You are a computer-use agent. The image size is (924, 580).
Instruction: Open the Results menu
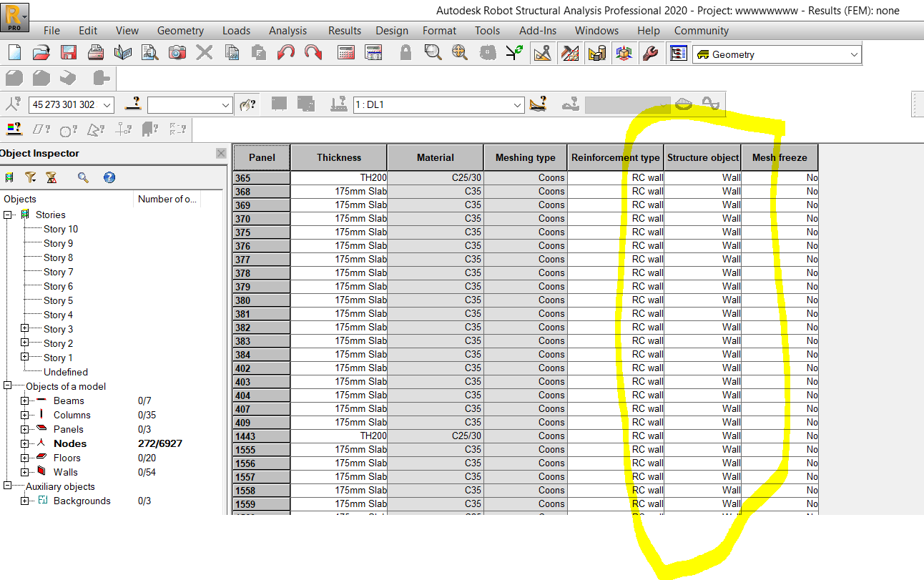(344, 30)
